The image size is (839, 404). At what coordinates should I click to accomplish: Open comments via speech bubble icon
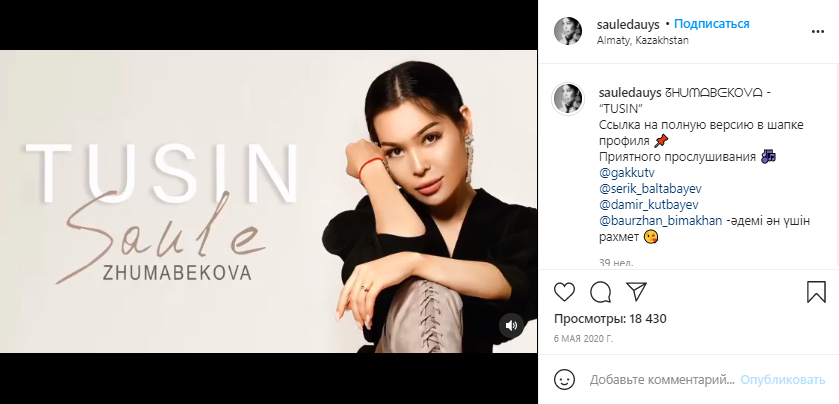click(600, 292)
